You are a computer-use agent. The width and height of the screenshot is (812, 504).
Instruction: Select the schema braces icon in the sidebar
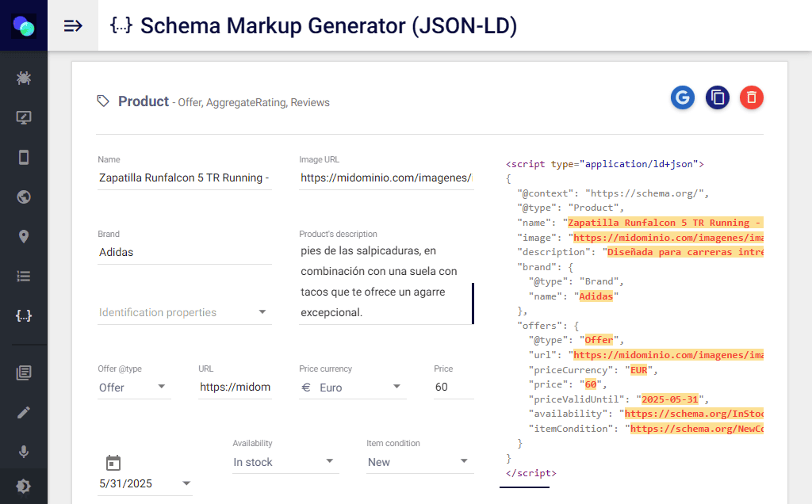[x=23, y=315]
